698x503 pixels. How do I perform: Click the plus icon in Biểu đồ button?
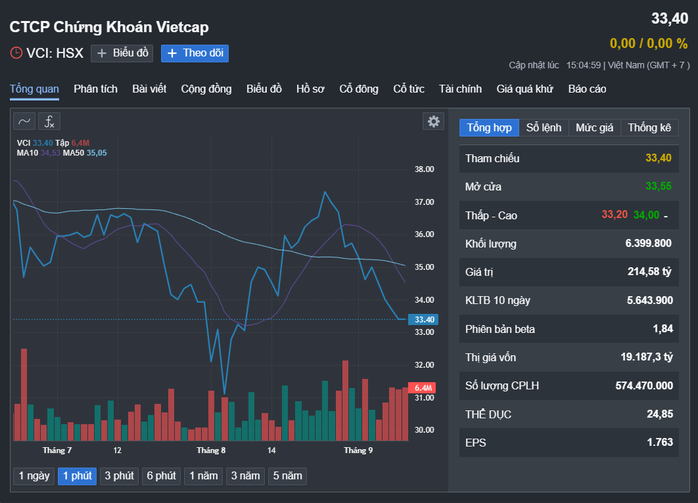point(101,53)
